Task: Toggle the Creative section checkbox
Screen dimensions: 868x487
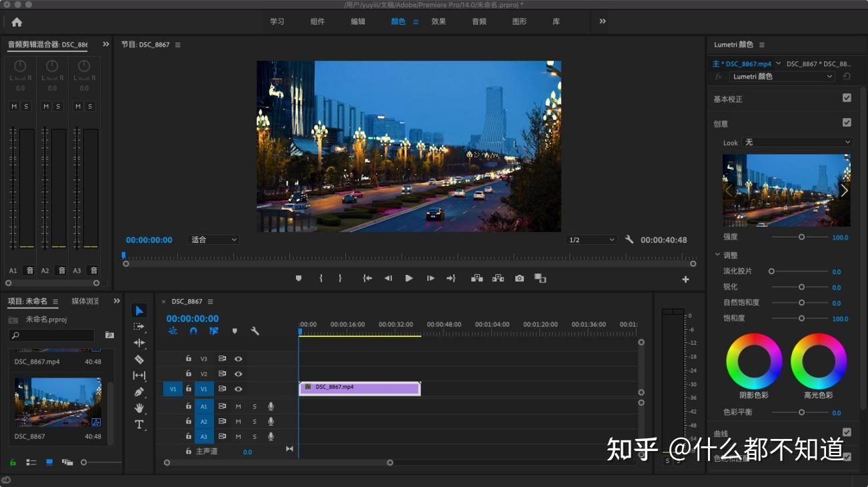Action: (847, 123)
